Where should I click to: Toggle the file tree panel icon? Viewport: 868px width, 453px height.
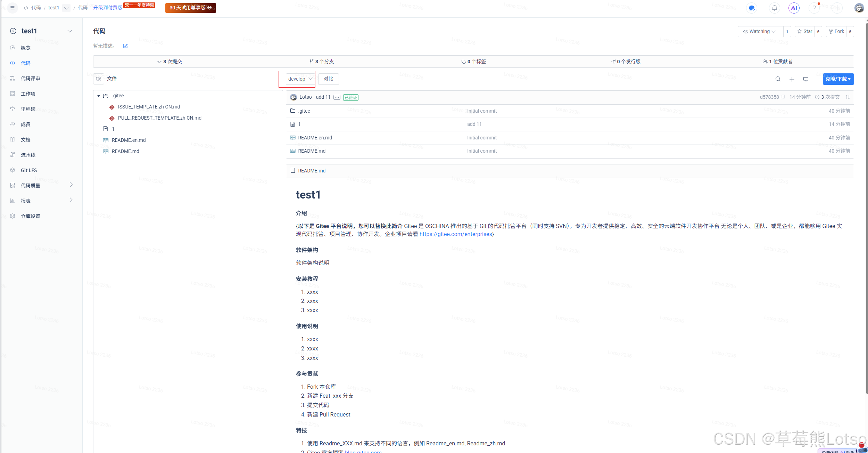(x=99, y=79)
